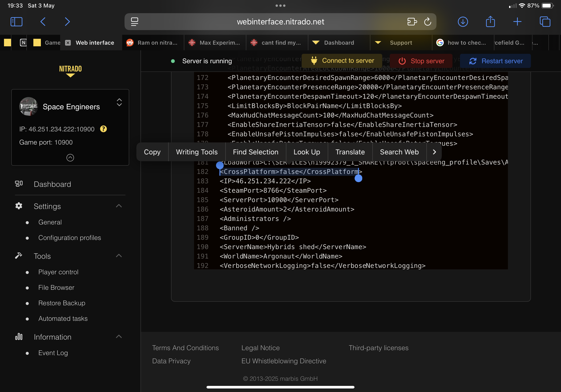The image size is (561, 392).
Task: Click the LimitBlocksBy line 175
Action: (315, 106)
